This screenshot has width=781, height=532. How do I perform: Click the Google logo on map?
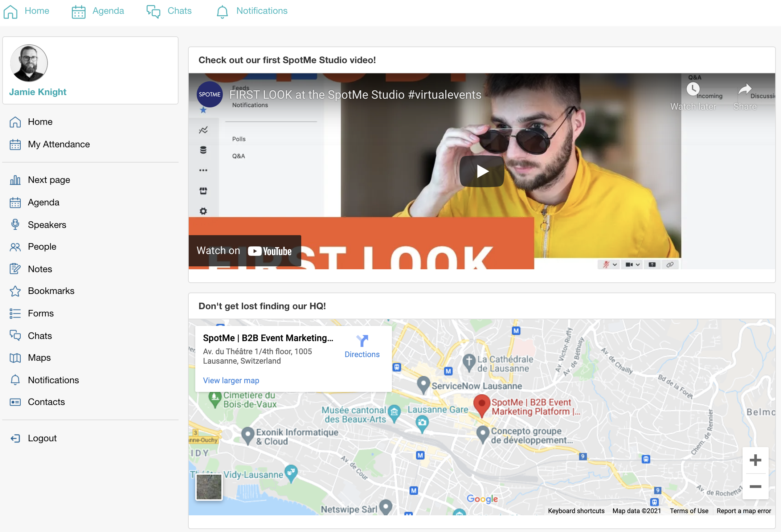tap(482, 499)
